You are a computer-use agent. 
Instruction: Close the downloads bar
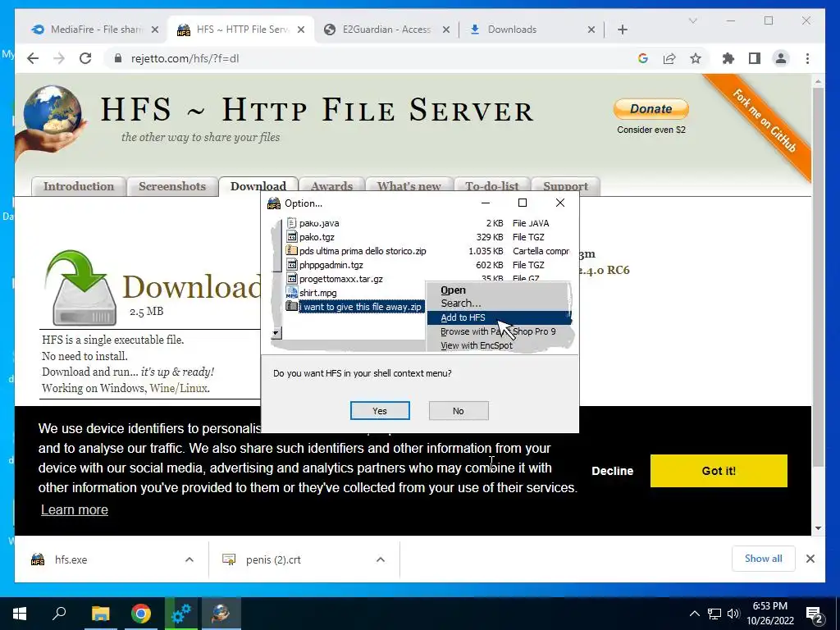pyautogui.click(x=810, y=559)
